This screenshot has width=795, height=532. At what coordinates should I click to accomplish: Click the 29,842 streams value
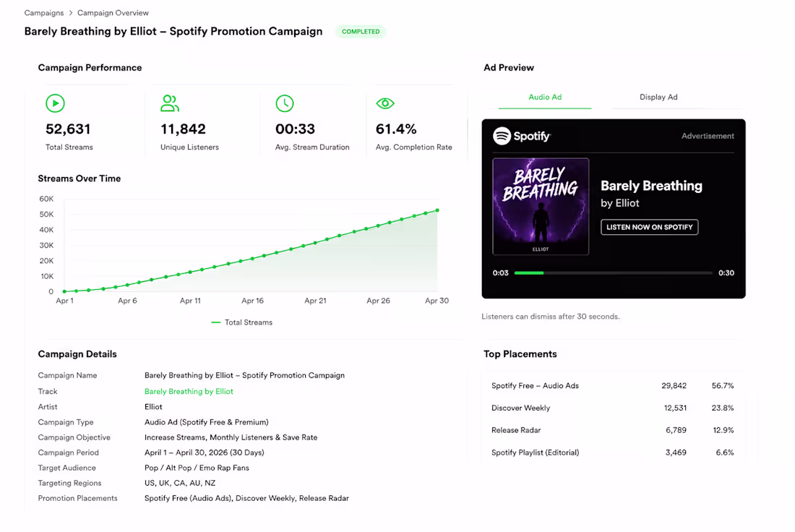tap(674, 385)
